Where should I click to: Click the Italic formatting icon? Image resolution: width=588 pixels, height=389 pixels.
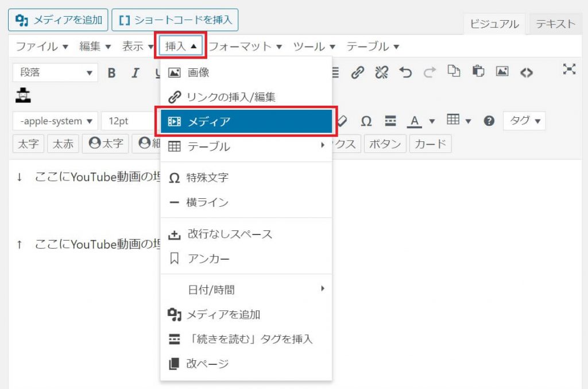pos(136,73)
